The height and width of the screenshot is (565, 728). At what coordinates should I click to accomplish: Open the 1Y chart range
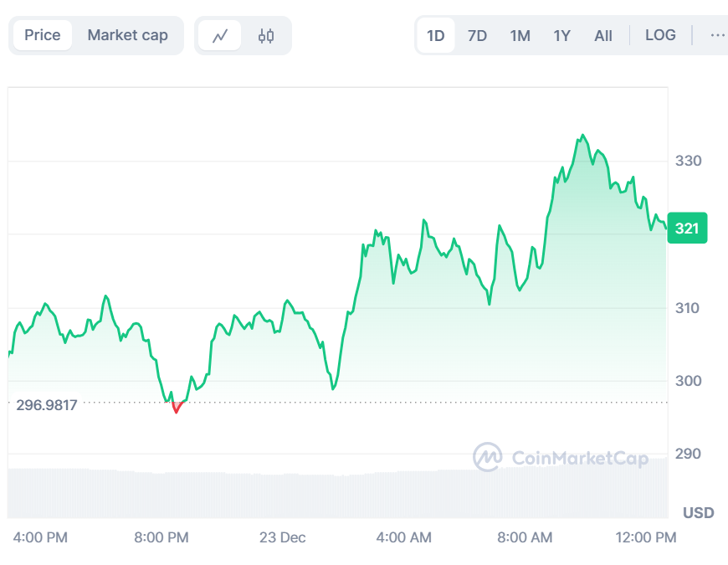click(561, 35)
